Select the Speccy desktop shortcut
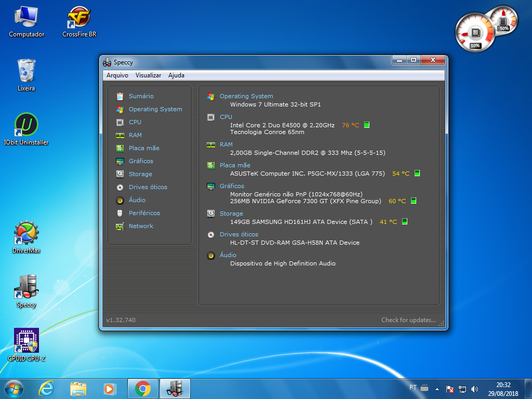 (x=26, y=291)
